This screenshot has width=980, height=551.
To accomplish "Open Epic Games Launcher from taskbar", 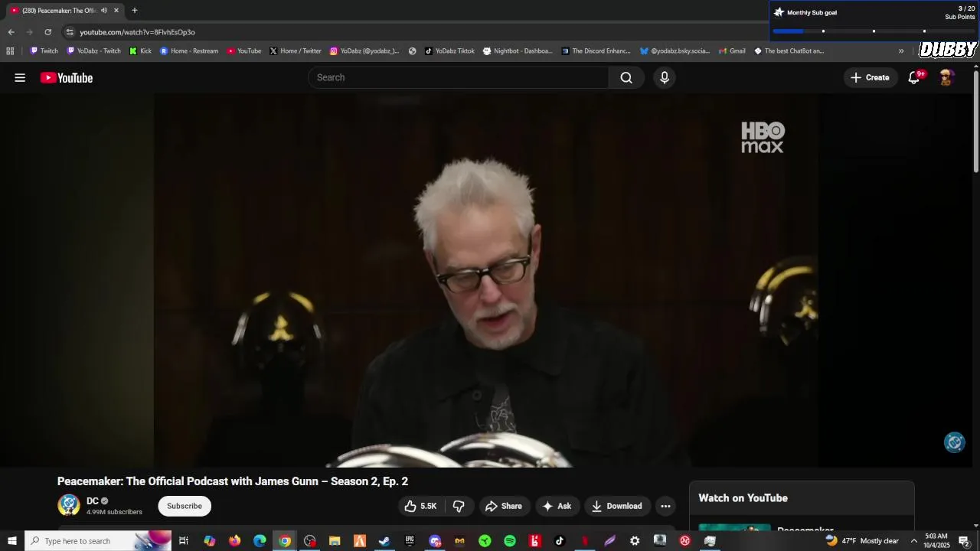I will click(410, 541).
